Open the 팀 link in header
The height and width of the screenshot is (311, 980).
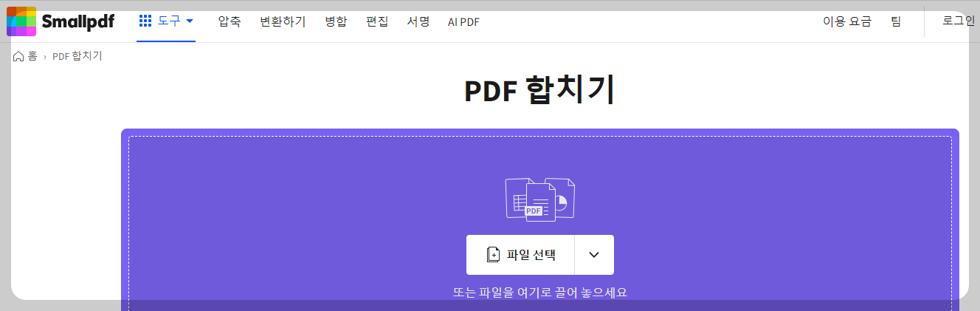click(896, 22)
